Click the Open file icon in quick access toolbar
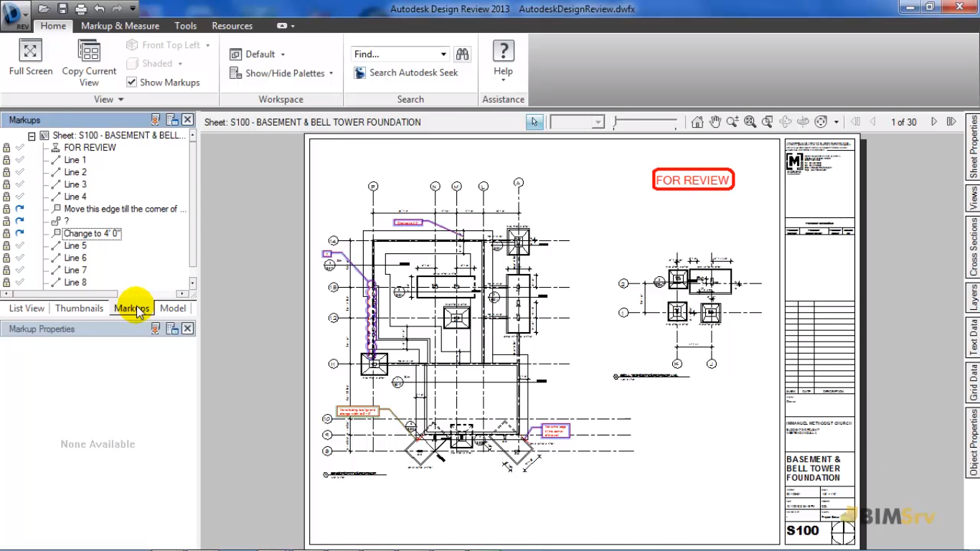The width and height of the screenshot is (980, 551). click(x=44, y=9)
